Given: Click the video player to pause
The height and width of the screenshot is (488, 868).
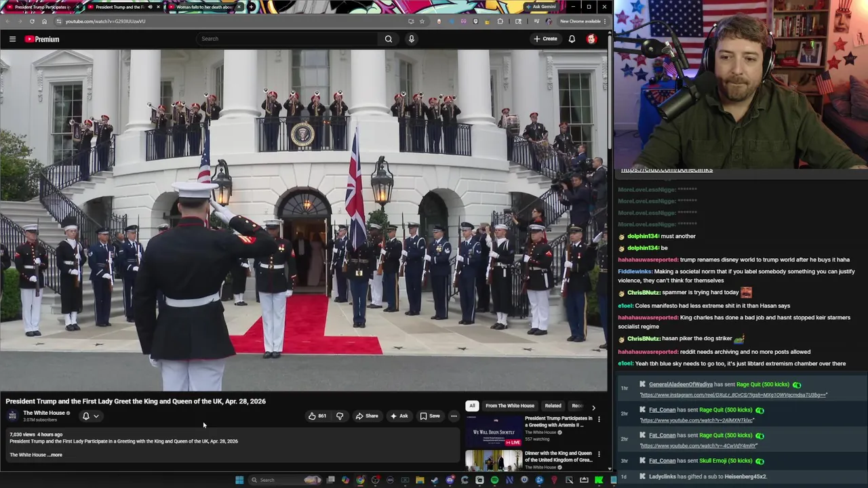Looking at the screenshot, I should tap(304, 220).
